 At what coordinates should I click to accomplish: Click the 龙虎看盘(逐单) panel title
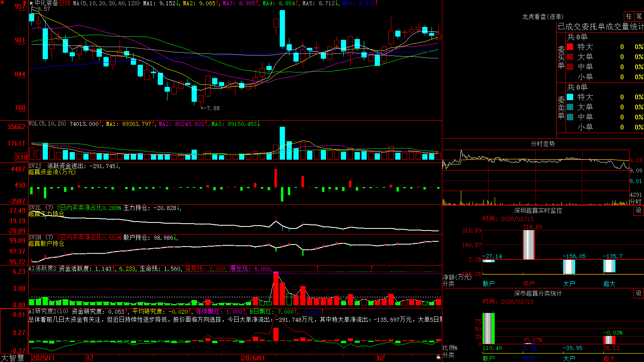click(x=543, y=16)
